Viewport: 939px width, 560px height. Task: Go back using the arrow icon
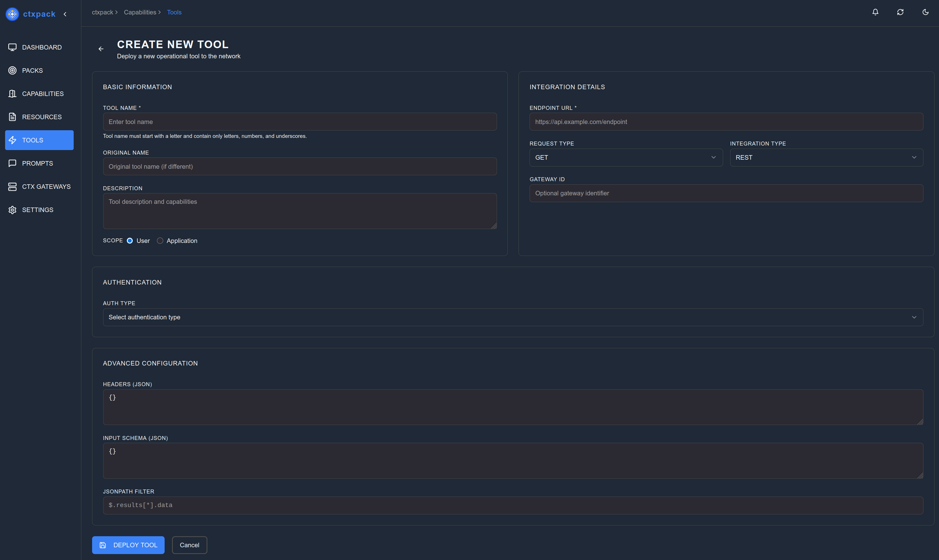point(101,49)
